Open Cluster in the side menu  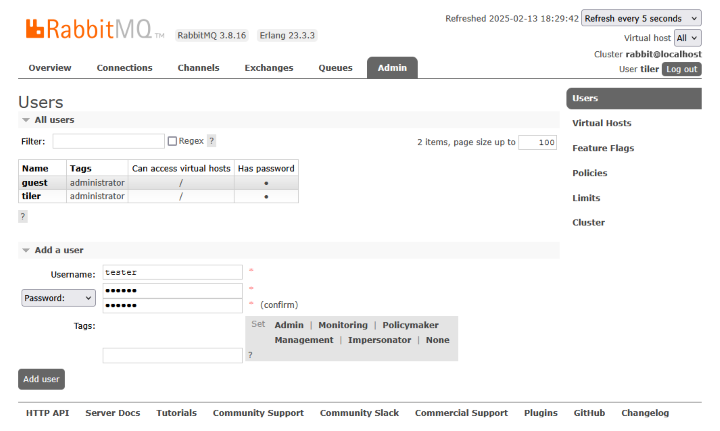click(x=588, y=223)
